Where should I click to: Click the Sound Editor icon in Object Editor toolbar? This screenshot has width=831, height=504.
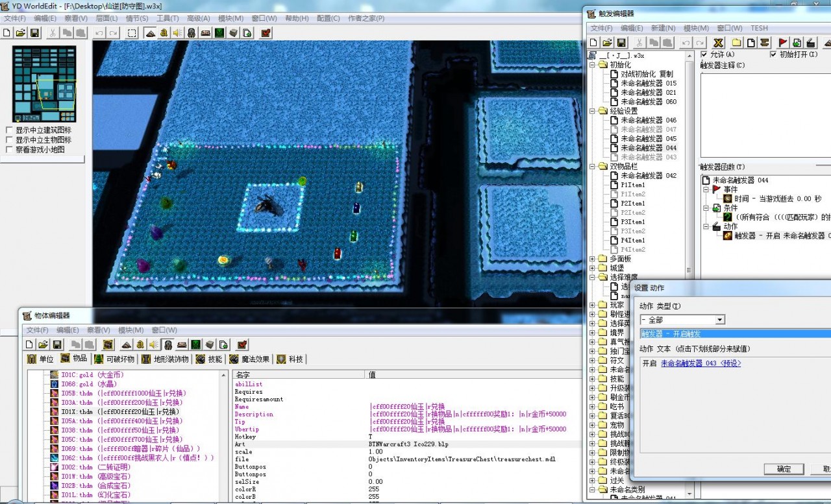154,344
